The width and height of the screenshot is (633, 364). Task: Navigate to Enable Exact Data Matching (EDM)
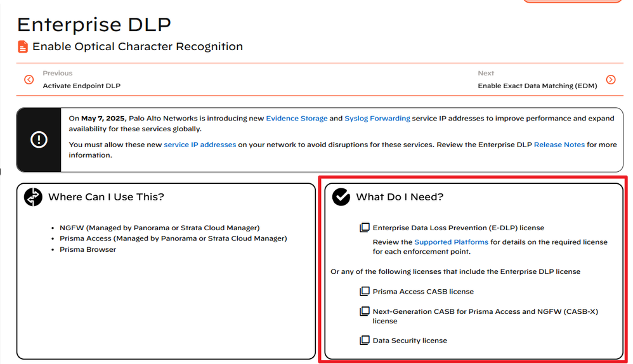coord(537,86)
